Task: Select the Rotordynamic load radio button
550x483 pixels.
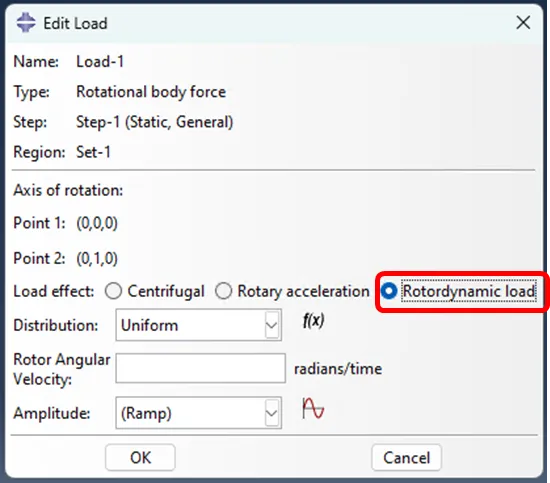Action: (389, 291)
